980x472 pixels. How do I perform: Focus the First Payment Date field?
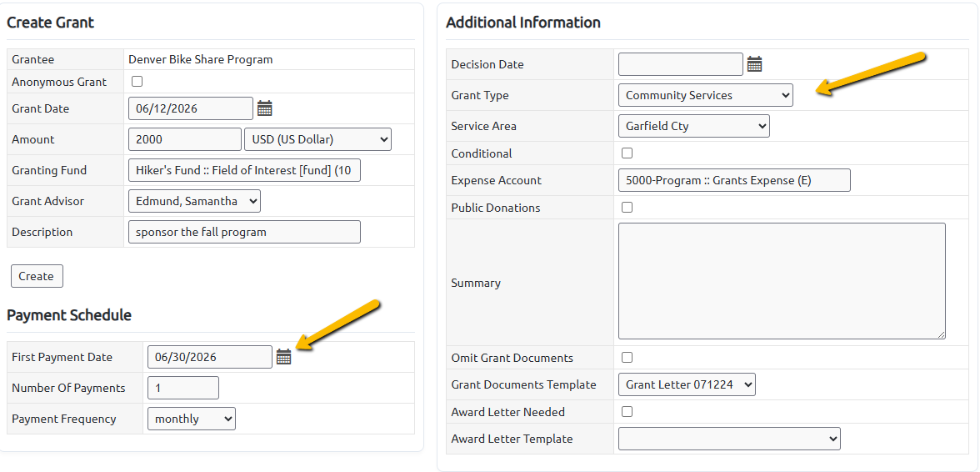click(210, 357)
